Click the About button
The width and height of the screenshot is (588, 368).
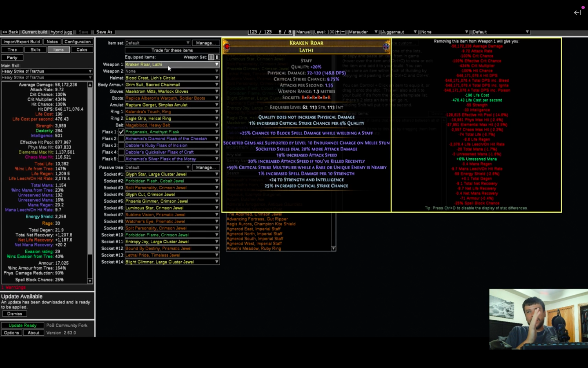33,333
